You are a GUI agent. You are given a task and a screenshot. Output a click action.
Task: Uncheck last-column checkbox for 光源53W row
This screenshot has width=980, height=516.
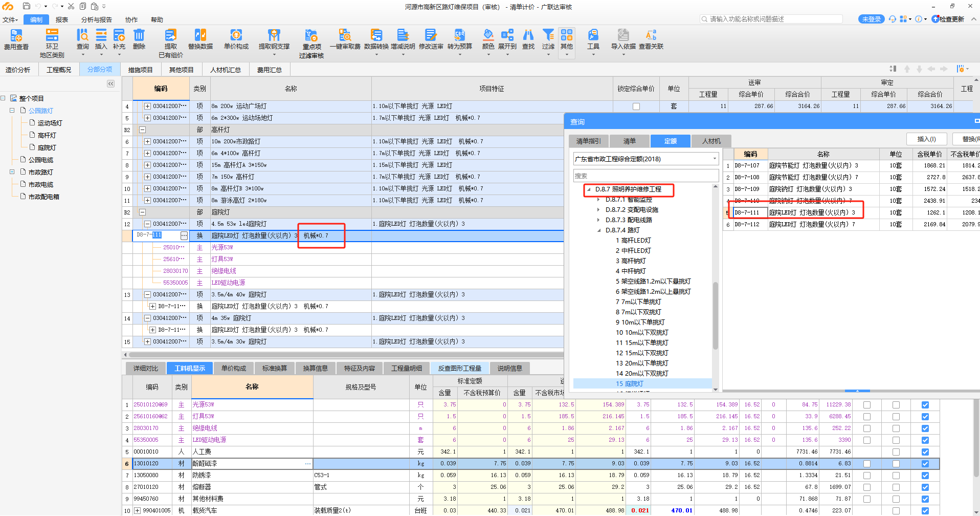point(925,405)
